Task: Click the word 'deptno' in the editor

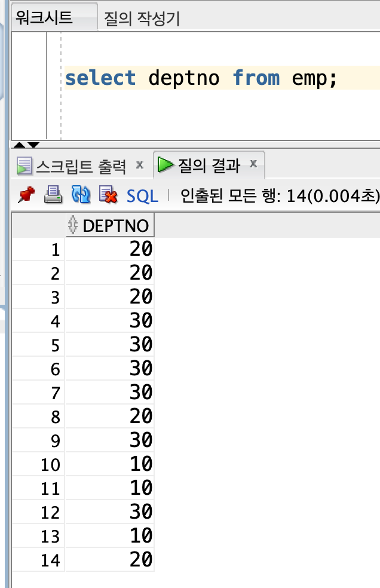Action: point(184,79)
